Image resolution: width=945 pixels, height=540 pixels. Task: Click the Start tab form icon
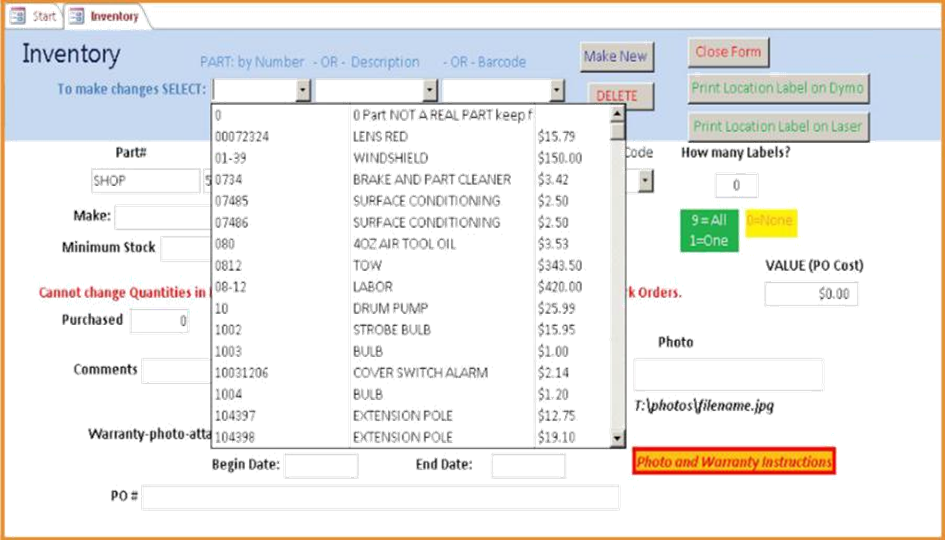[18, 16]
